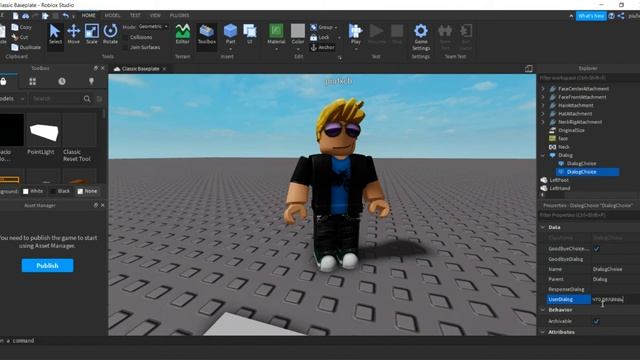Image resolution: width=640 pixels, height=360 pixels.
Task: Close the Toolbox panel
Action: coord(102,68)
